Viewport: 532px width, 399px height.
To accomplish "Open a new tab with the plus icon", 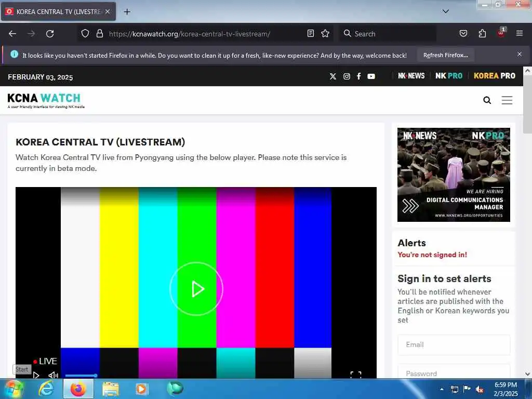I will [127, 12].
